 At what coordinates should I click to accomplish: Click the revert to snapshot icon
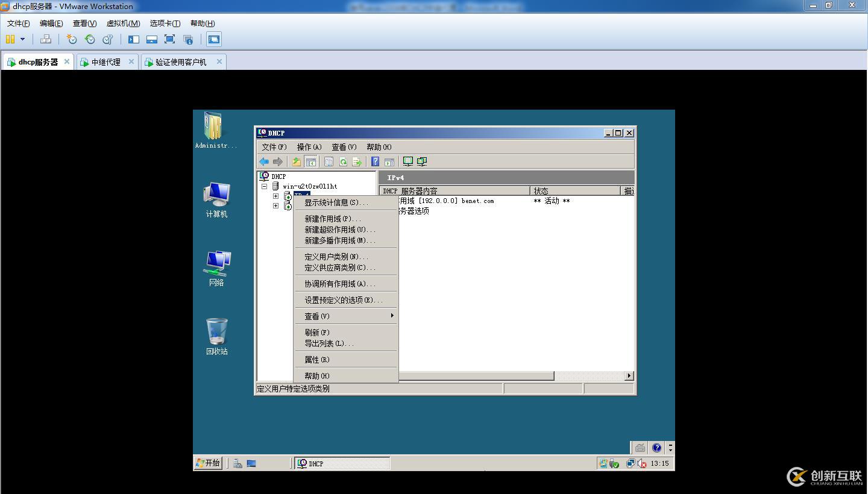[90, 39]
